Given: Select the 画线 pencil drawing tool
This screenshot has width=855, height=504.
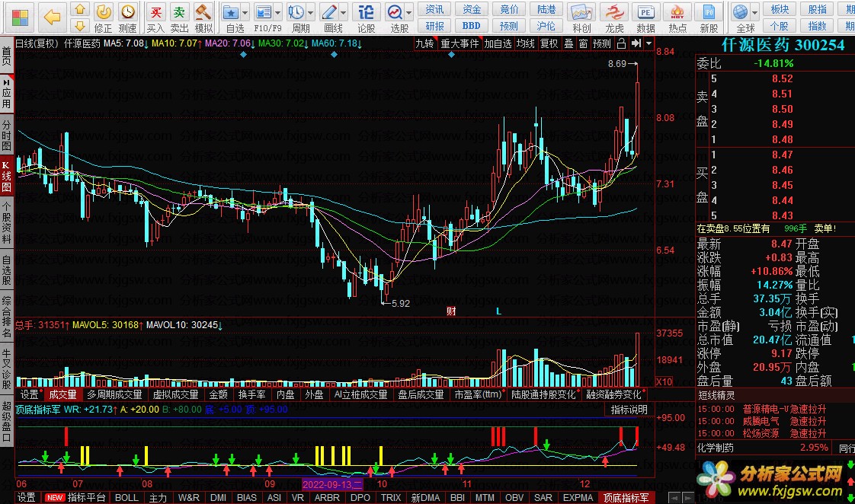Looking at the screenshot, I should click(329, 12).
